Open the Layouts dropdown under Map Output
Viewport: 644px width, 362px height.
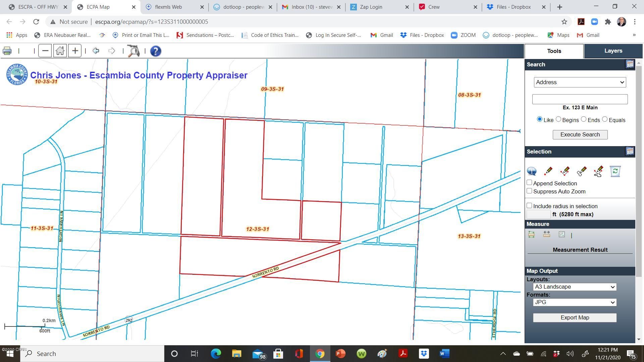click(x=575, y=287)
